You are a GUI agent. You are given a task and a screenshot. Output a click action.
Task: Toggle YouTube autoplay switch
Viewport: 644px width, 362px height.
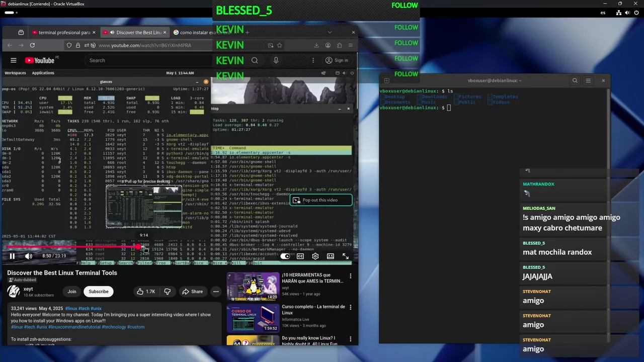pos(285,256)
